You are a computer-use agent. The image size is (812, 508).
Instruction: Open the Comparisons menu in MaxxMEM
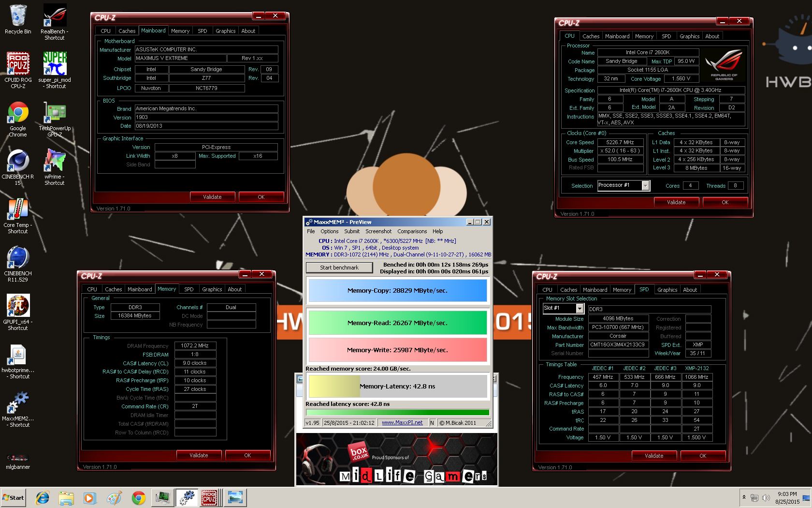[412, 232]
